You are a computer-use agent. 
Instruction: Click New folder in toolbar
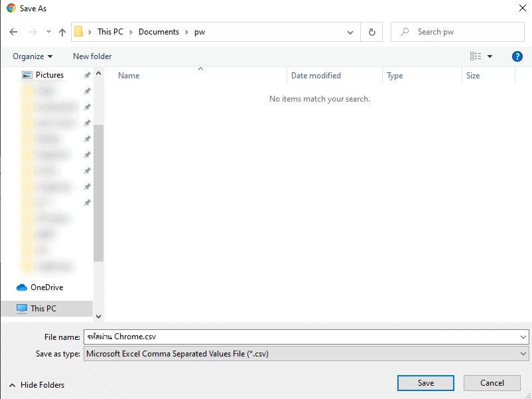(x=92, y=56)
